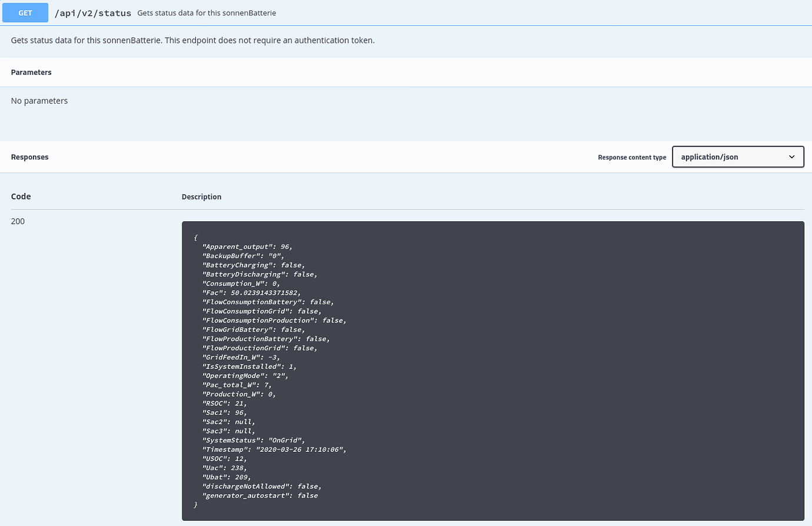The height and width of the screenshot is (526, 812).
Task: Click the operation summary text beside the path
Action: (207, 13)
